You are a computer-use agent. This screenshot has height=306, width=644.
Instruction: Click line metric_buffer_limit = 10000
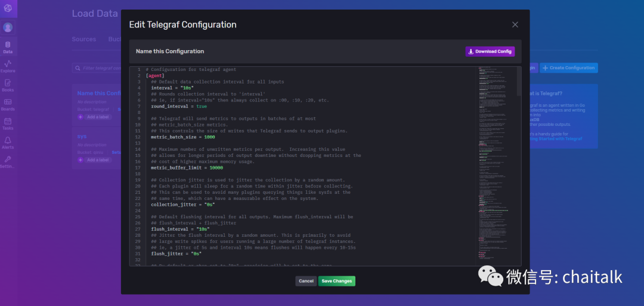[187, 168]
